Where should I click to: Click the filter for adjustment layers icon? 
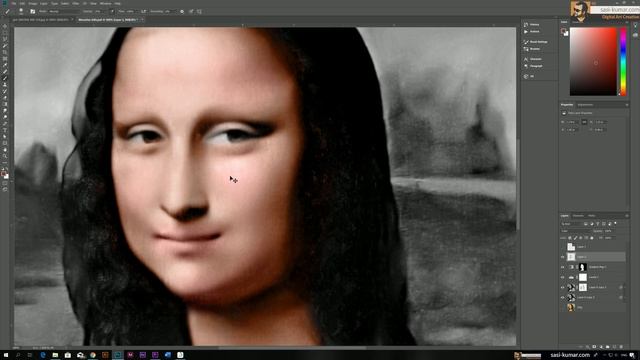point(592,224)
